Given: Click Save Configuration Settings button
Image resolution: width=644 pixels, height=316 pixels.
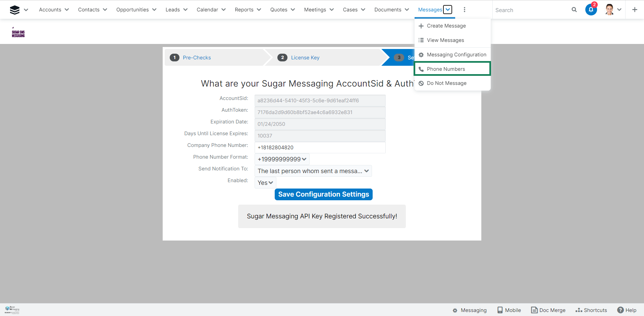Looking at the screenshot, I should click(x=323, y=194).
